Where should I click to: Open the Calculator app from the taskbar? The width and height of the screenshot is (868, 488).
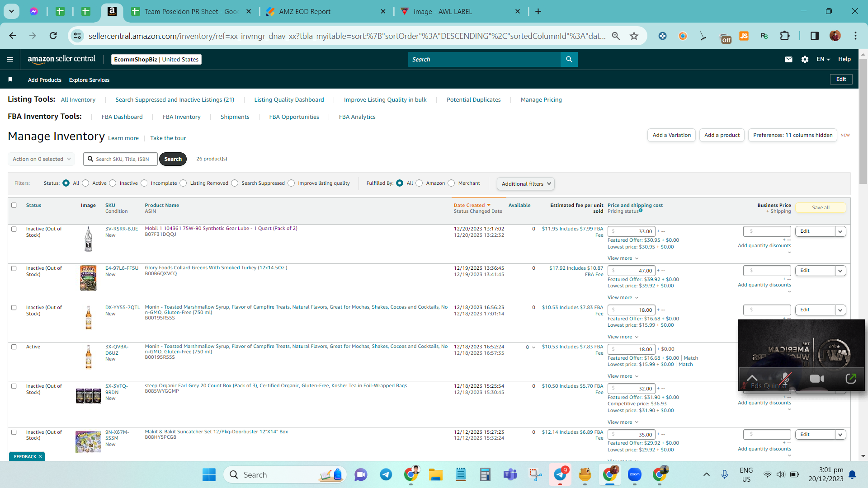tap(486, 475)
